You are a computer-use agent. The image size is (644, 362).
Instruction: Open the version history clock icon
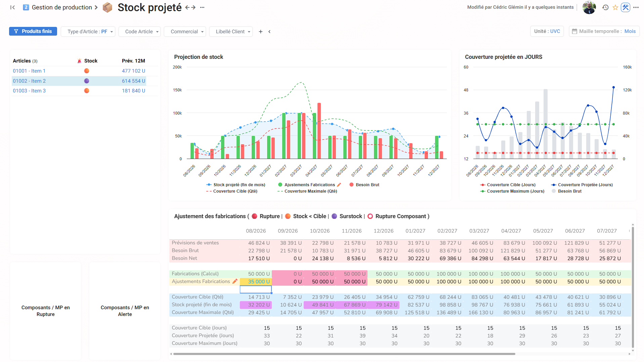605,7
